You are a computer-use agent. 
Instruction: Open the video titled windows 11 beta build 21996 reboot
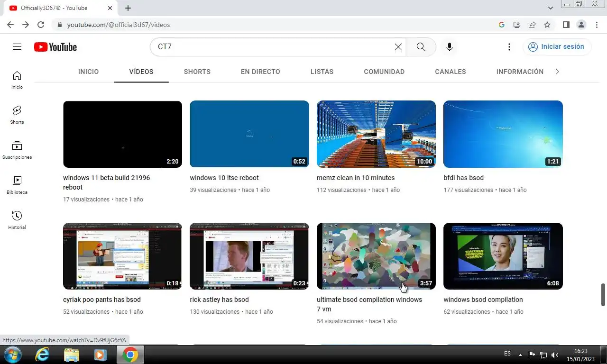(106, 182)
